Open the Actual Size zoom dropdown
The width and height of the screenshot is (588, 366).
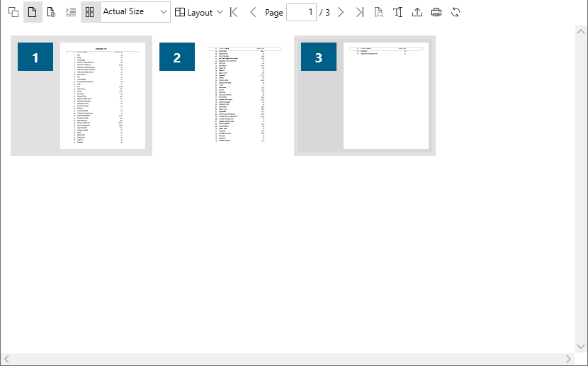(135, 12)
